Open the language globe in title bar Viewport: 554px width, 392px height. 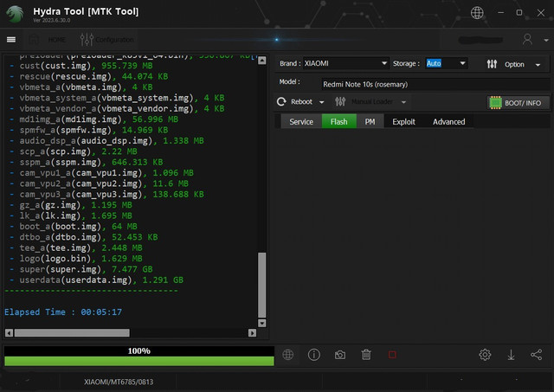[477, 13]
